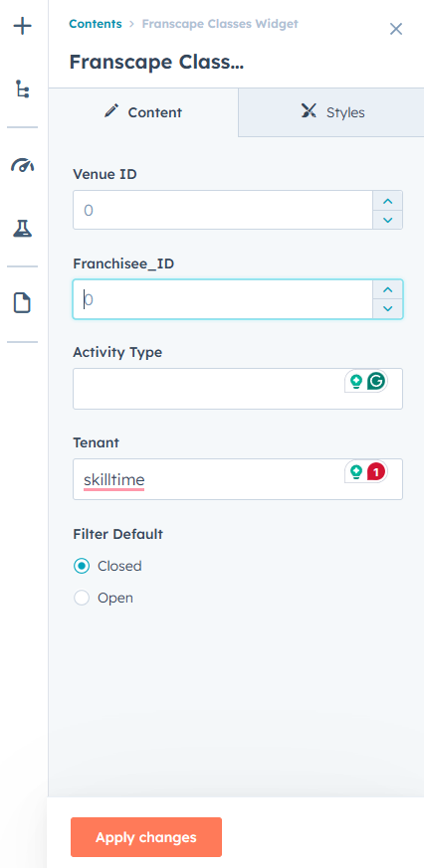Decrease Franchisee_ID with down arrow

(x=388, y=309)
